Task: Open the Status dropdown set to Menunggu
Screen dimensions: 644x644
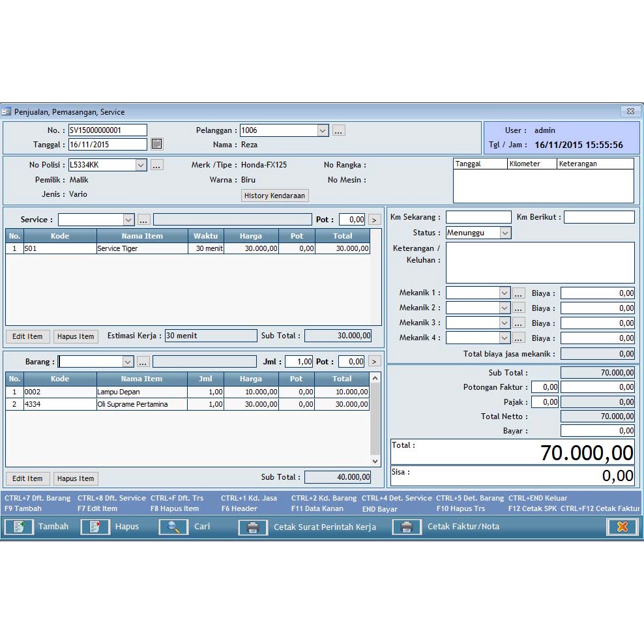Action: 505,233
